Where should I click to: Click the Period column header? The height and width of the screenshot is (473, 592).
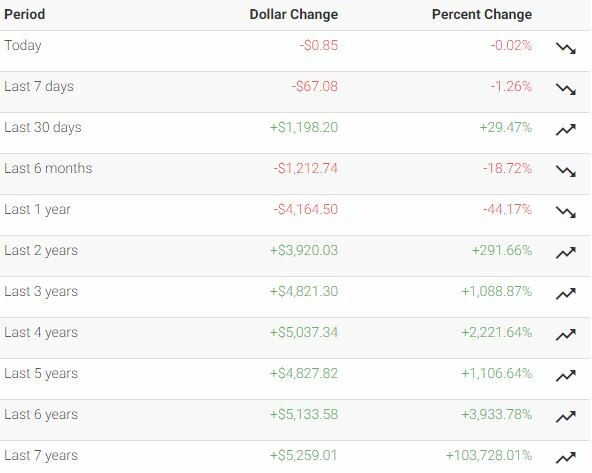pyautogui.click(x=25, y=14)
